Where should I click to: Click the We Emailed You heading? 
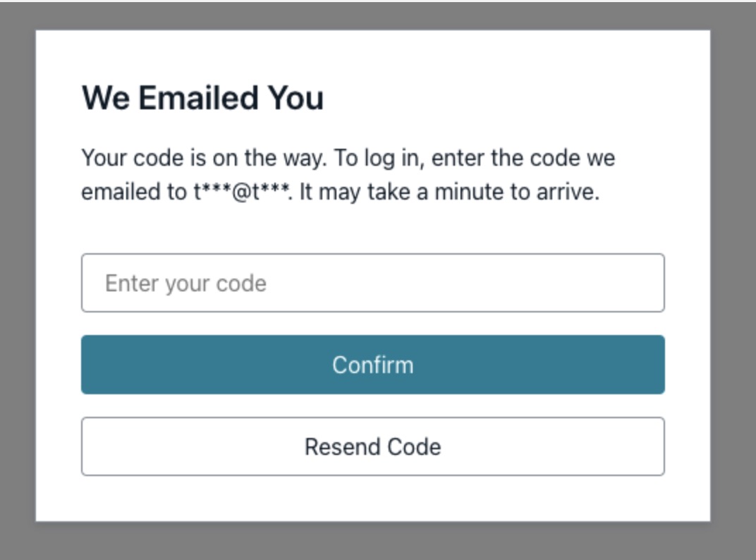203,97
